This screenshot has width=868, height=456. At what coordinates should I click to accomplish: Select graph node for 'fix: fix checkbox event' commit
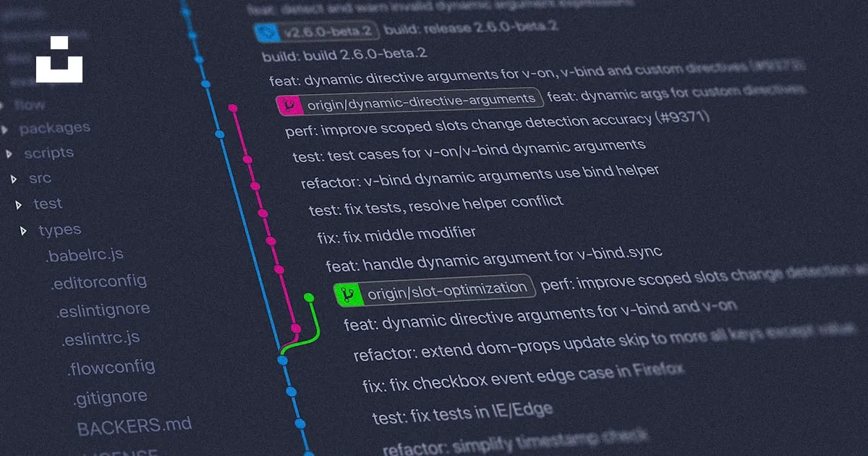coord(292,392)
